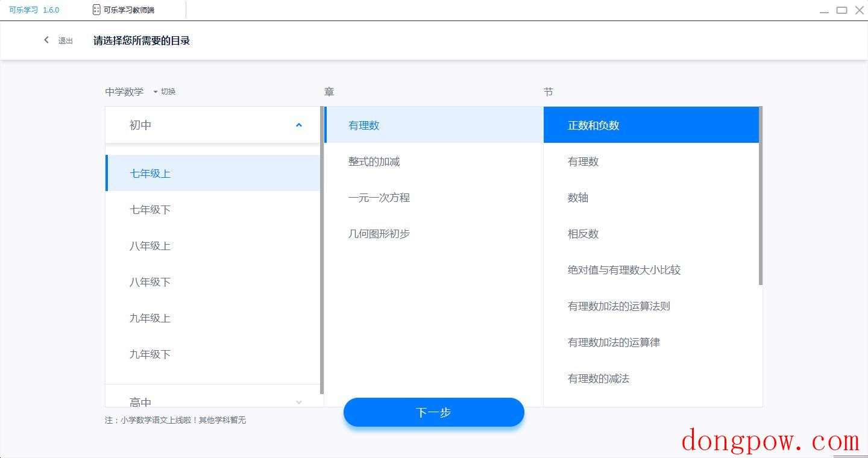Select section 绝对值与有理数大小比较
Viewport: 868px width, 458px height.
tap(651, 270)
